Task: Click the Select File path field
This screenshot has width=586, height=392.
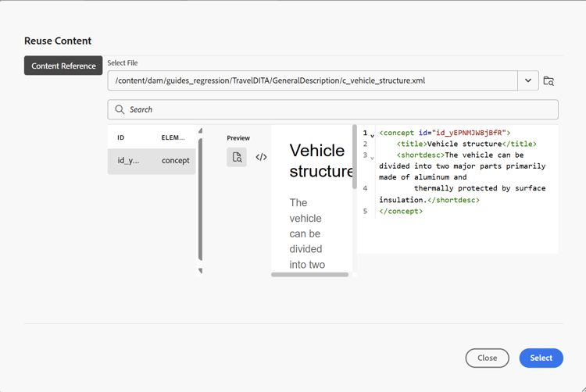Action: tap(313, 80)
